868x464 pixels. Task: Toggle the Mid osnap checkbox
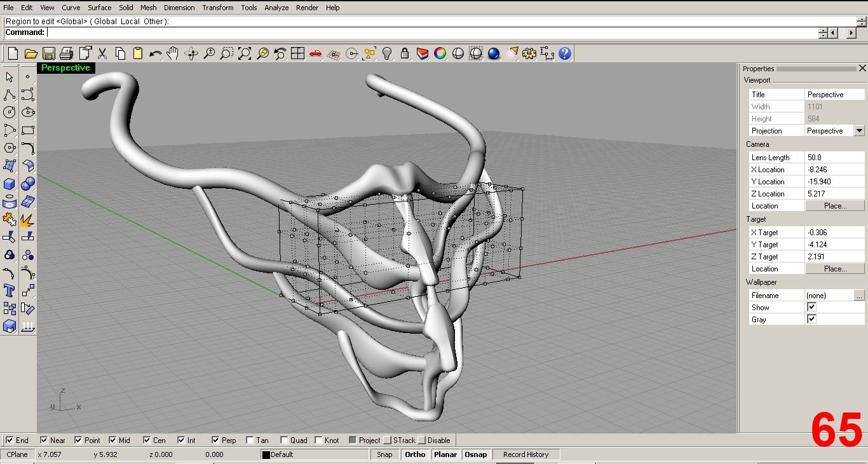[112, 440]
